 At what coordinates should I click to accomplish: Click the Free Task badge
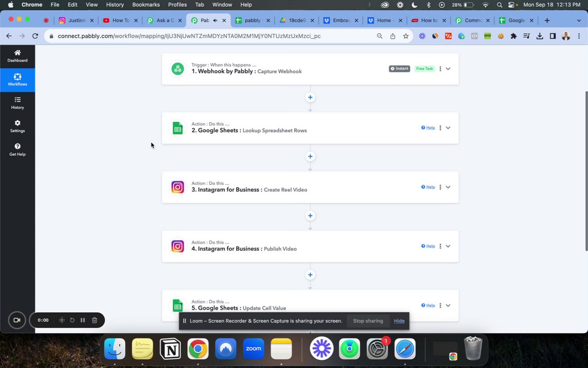point(424,69)
